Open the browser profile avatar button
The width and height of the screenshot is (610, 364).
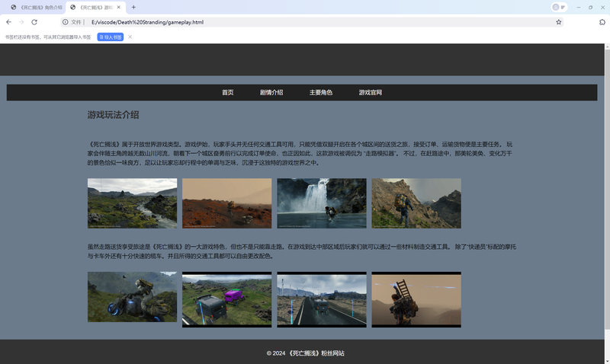(559, 7)
